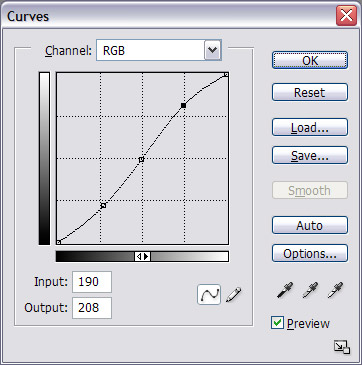362x365 pixels.
Task: Click the Reset button
Action: pyautogui.click(x=310, y=92)
